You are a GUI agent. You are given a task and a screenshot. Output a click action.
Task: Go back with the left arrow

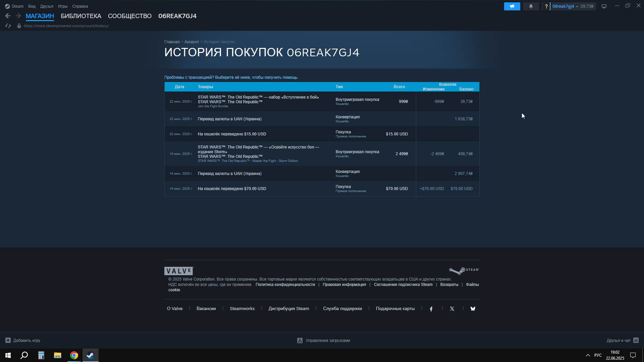(x=8, y=16)
